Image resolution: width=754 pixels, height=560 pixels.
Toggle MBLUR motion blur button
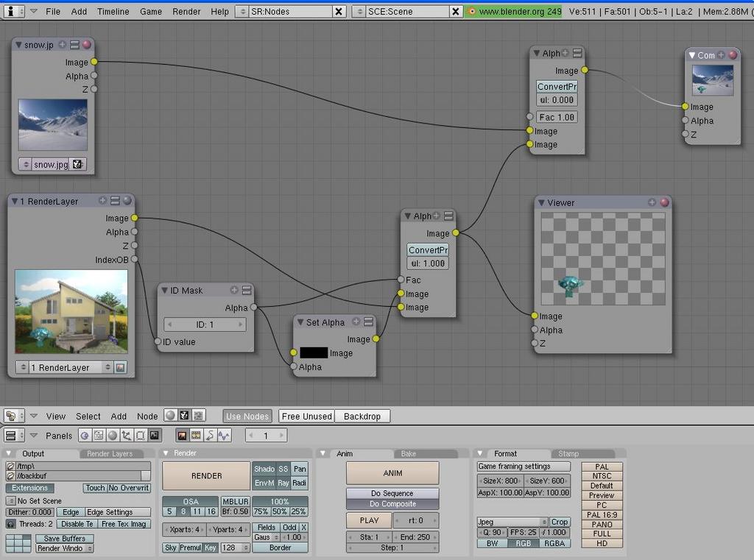pos(235,501)
